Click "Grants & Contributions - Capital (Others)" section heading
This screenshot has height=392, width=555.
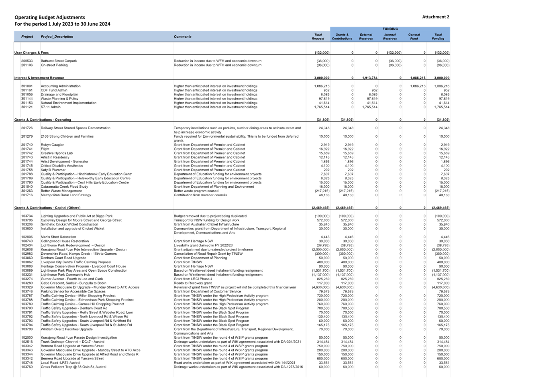[x=47, y=208]
